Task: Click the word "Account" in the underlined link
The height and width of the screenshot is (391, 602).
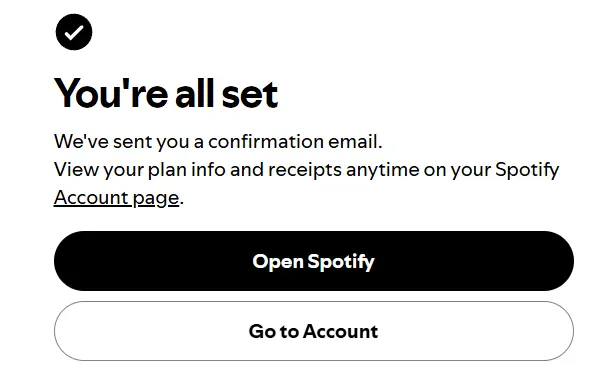Action: 91,197
